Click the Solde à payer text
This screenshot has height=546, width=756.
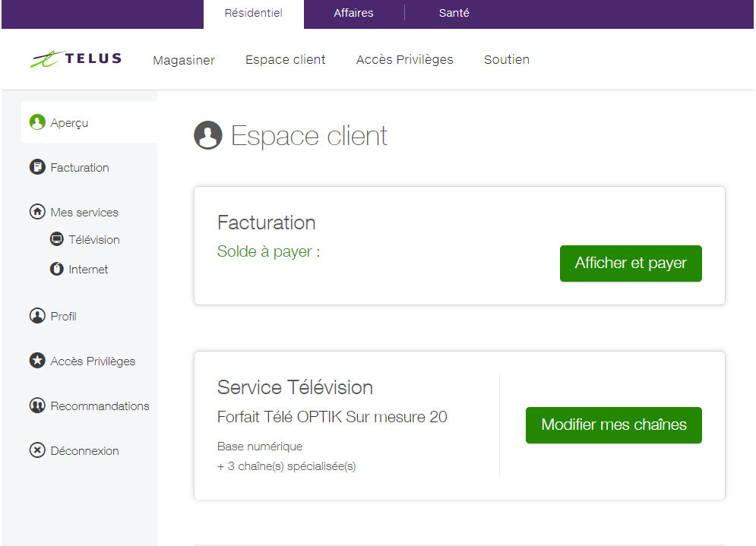[x=268, y=251]
